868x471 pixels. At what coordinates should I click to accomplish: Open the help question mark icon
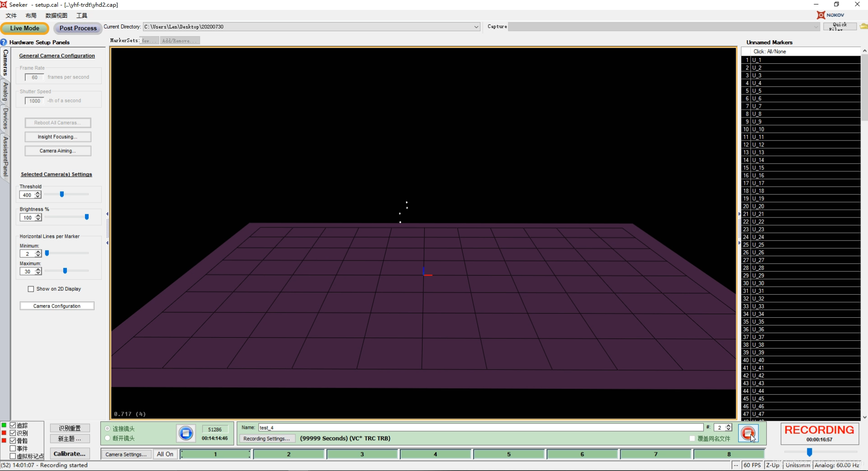pyautogui.click(x=4, y=42)
